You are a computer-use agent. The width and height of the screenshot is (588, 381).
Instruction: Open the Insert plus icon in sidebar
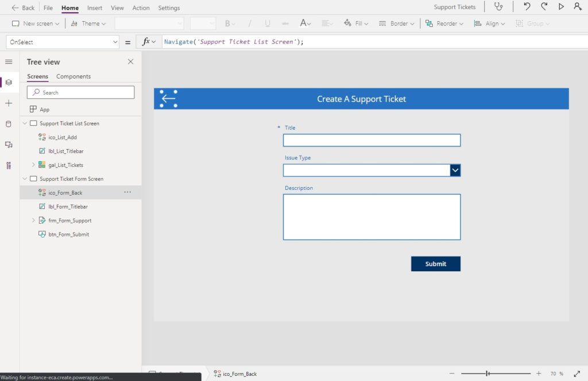coord(9,103)
